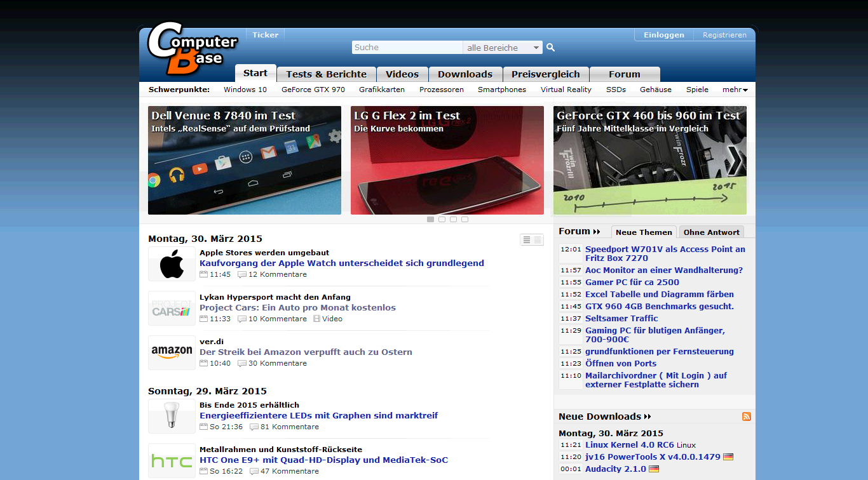Select the Ohne Antwort forum tab
868x480 pixels.
click(712, 232)
